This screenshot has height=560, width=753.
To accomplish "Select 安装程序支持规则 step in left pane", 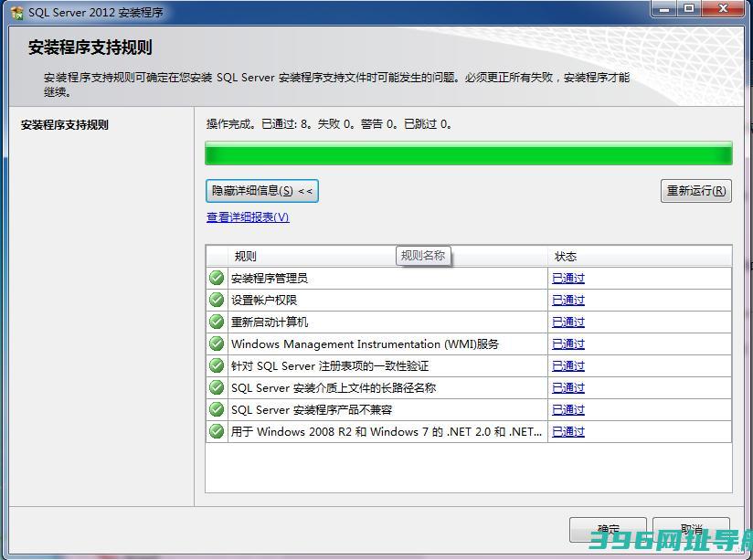I will coord(65,125).
